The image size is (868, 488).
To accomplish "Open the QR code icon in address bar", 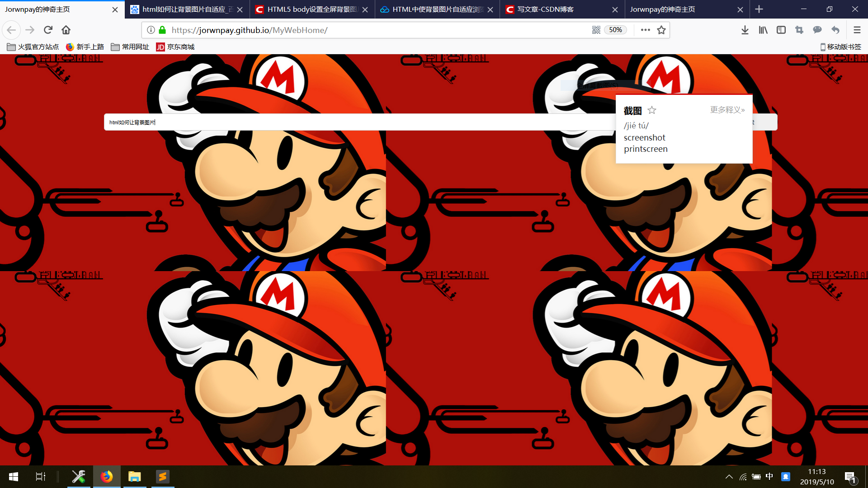I will point(596,30).
